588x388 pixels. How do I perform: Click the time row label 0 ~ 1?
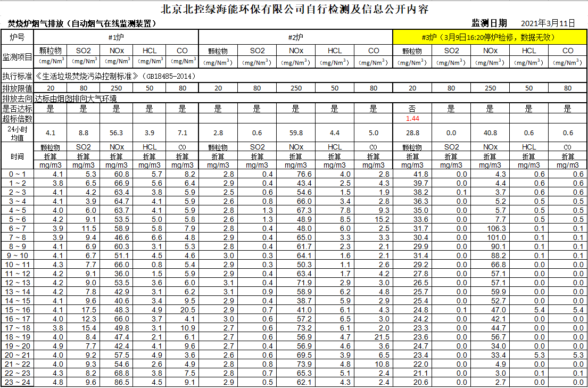click(x=18, y=174)
